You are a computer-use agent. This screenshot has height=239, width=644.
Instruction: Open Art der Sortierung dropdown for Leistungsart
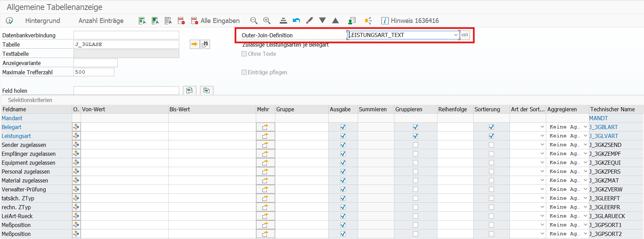tap(542, 136)
